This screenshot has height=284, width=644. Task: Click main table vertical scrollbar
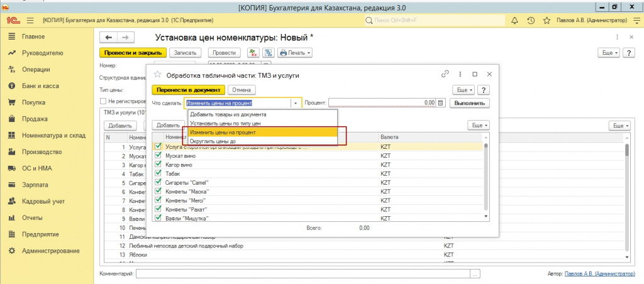pyautogui.click(x=627, y=196)
